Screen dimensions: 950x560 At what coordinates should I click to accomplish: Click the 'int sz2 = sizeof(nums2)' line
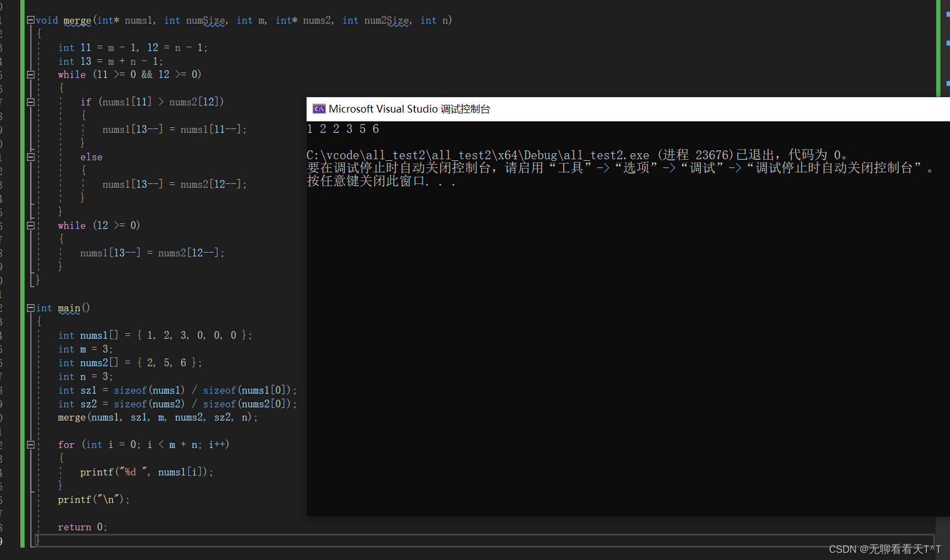177,404
